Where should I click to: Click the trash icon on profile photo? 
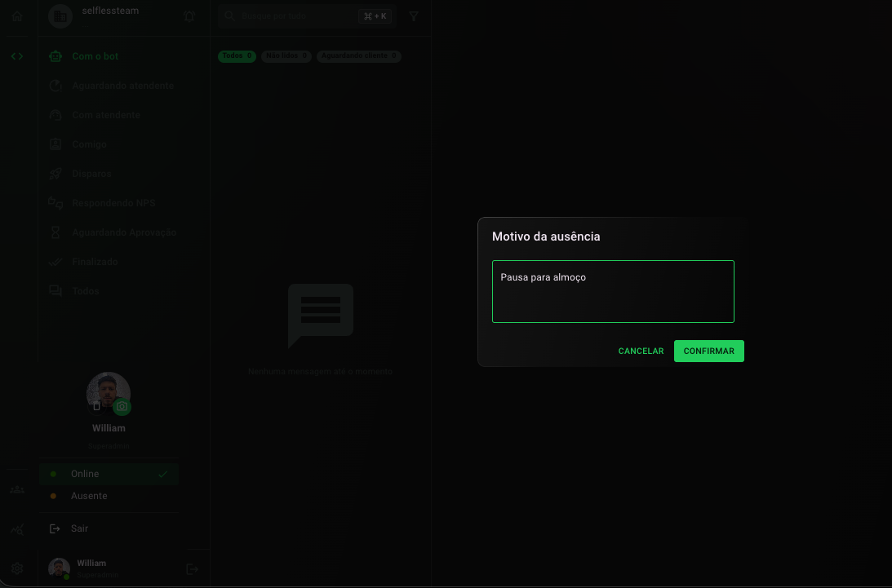coord(97,406)
